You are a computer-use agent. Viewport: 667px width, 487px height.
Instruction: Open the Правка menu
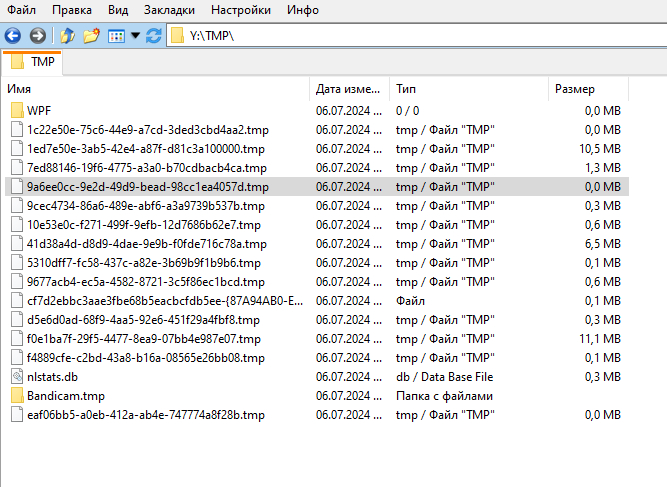(72, 10)
